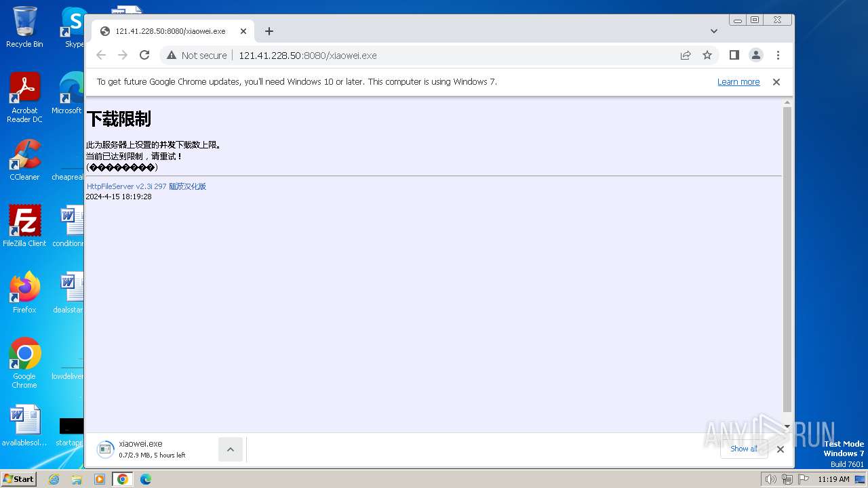Open FileZilla Client desktop icon
The width and height of the screenshot is (868, 488).
click(24, 226)
